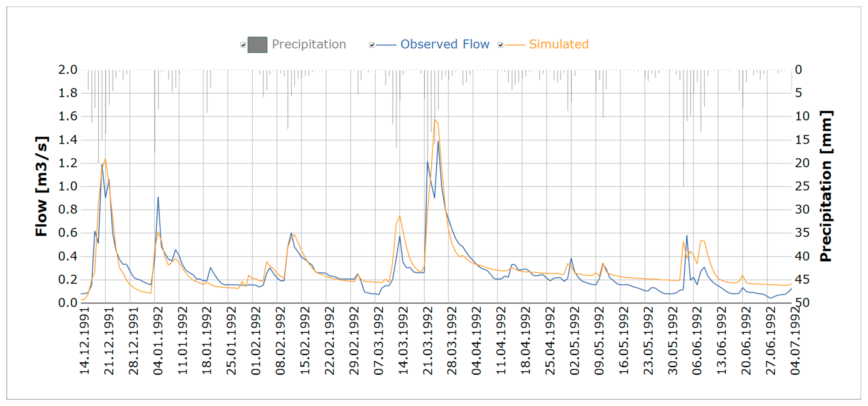The image size is (868, 406).
Task: Click the Observed Flow legend text
Action: click(x=445, y=44)
